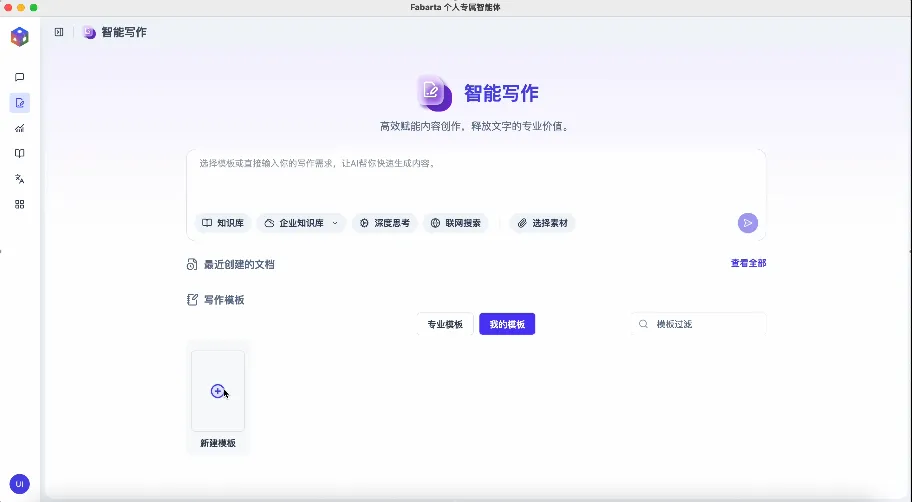Select the 我的模板 tab
This screenshot has width=912, height=502.
[507, 324]
